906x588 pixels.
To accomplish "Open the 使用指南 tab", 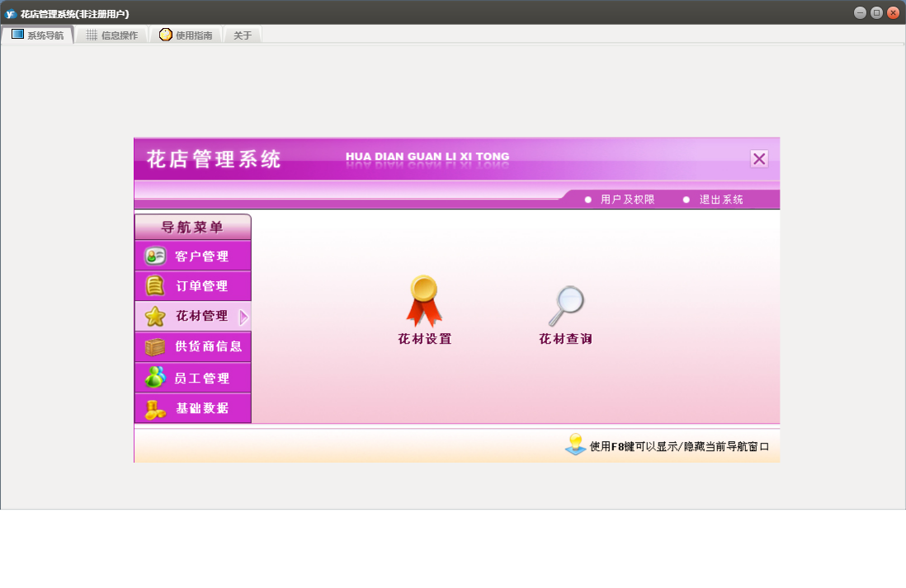I will pos(186,35).
